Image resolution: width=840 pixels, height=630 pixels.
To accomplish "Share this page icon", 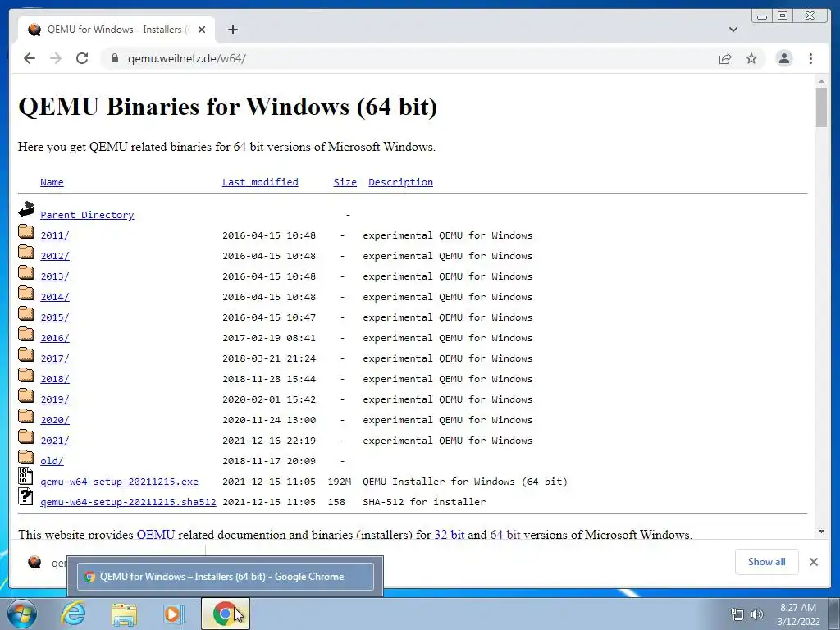I will pyautogui.click(x=725, y=58).
